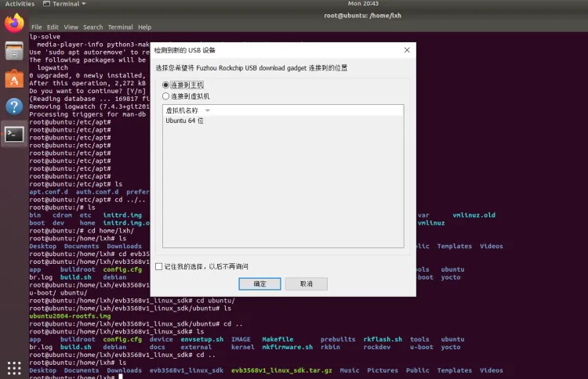The width and height of the screenshot is (588, 379).
Task: Click prebuilts in the terminal listing
Action: tap(338, 339)
